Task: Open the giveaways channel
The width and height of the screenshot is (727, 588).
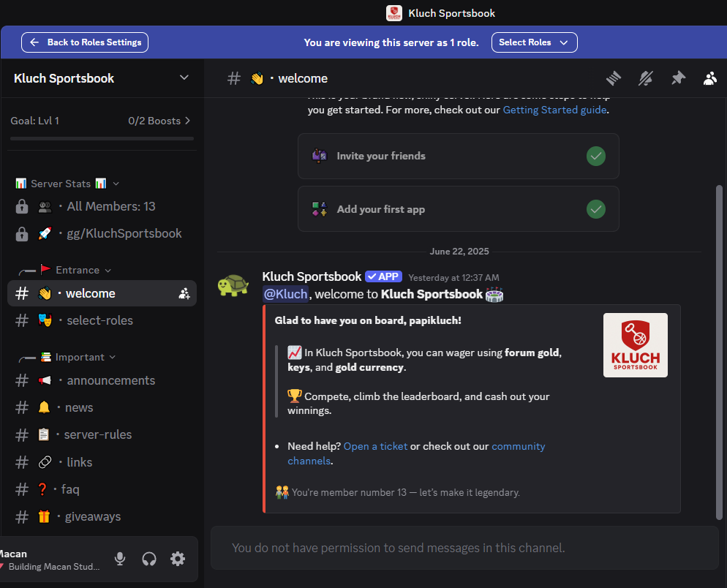Action: pyautogui.click(x=102, y=516)
